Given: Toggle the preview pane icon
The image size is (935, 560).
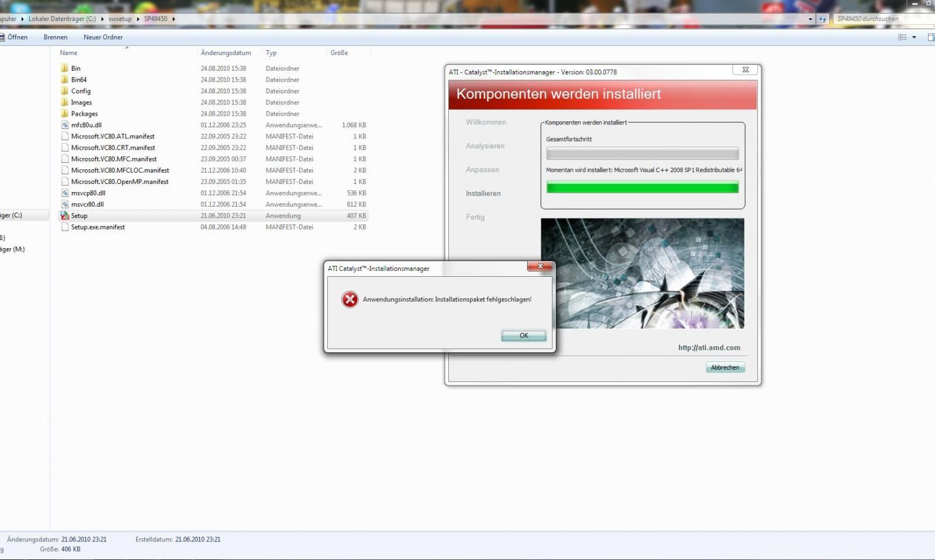Looking at the screenshot, I should click(x=931, y=37).
